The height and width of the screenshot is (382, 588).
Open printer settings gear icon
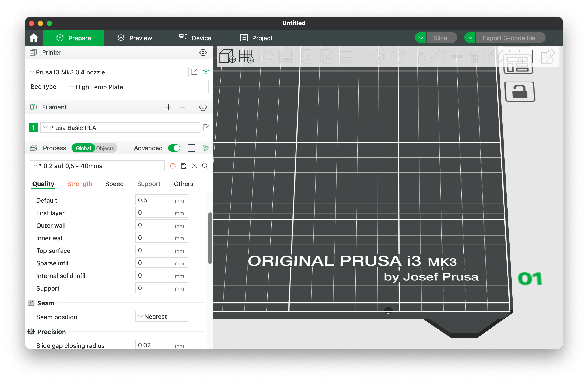pyautogui.click(x=203, y=52)
